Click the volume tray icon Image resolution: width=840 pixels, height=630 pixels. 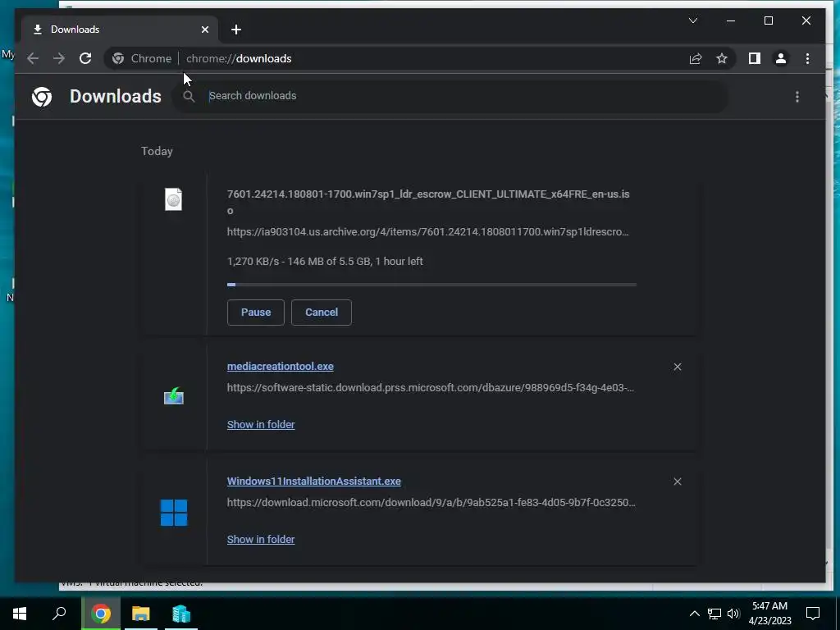733,614
